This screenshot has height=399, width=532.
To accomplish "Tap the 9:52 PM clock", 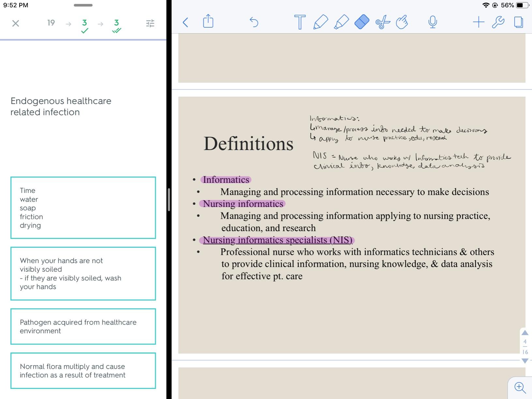I will (x=16, y=5).
